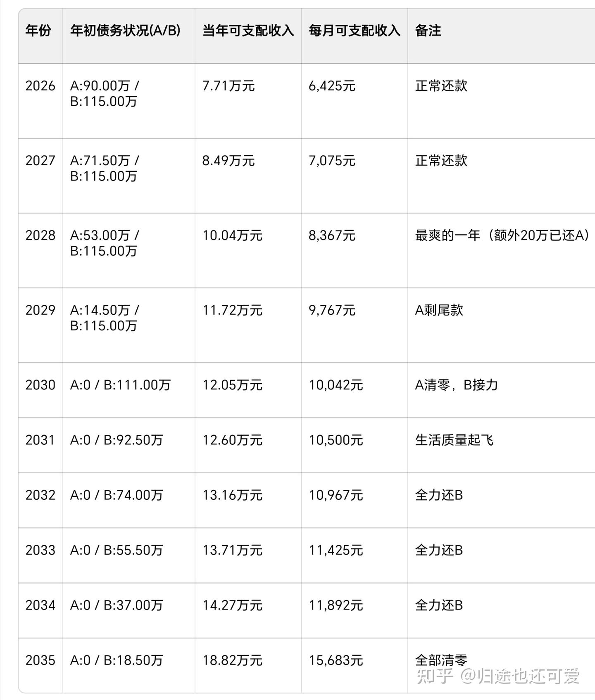Pick monthly income value 8,367元
Screen dimensions: 595x700
[x=332, y=235]
